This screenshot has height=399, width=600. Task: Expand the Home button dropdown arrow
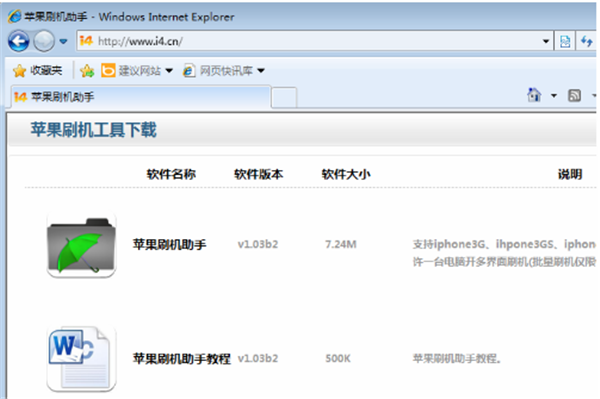(x=554, y=95)
